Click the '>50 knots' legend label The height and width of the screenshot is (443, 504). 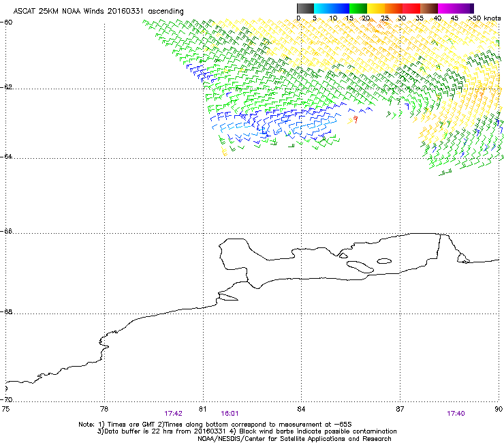point(484,18)
